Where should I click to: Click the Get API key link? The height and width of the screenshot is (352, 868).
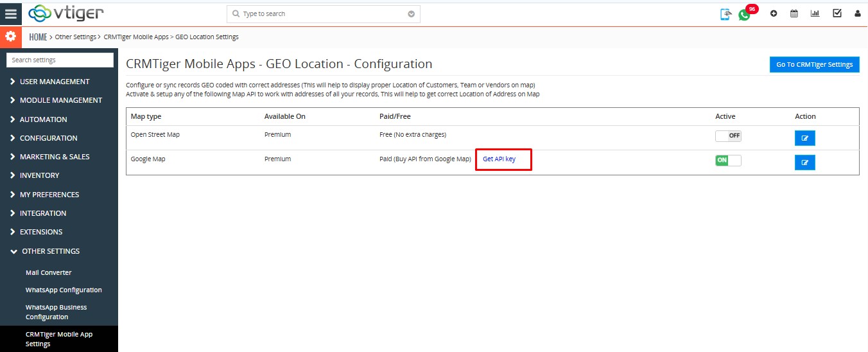pos(499,159)
